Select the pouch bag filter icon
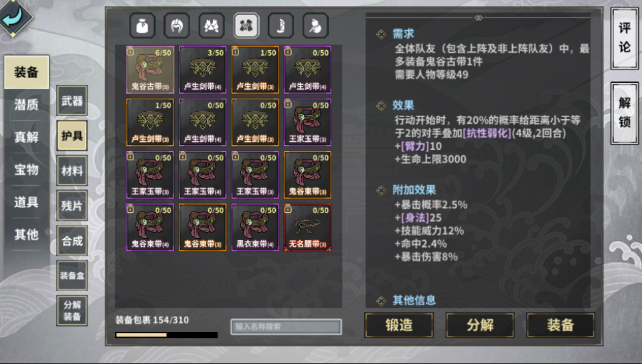Viewport: 642px width, 364px height. pos(143,25)
